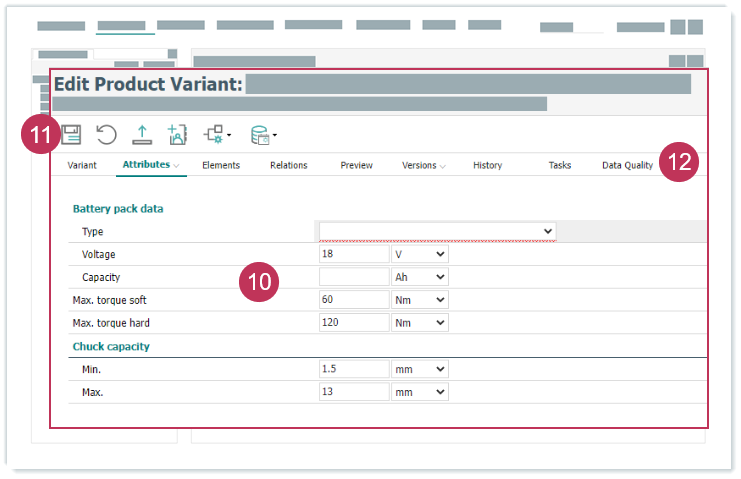The image size is (741, 479).
Task: Open the History tab
Action: point(487,165)
